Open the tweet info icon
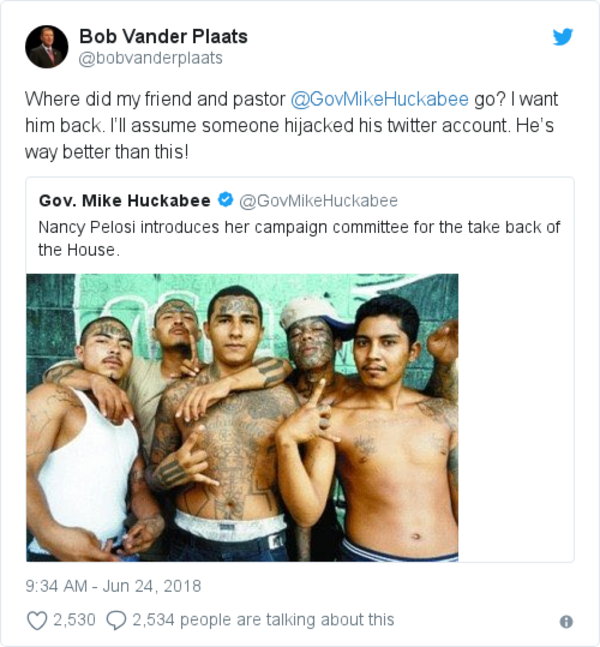Viewport: 600px width, 647px height. [566, 621]
